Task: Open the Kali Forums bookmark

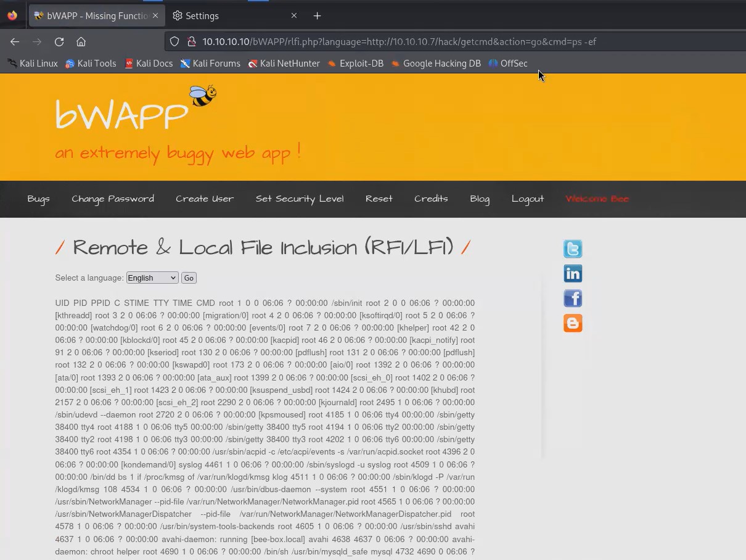Action: (210, 63)
